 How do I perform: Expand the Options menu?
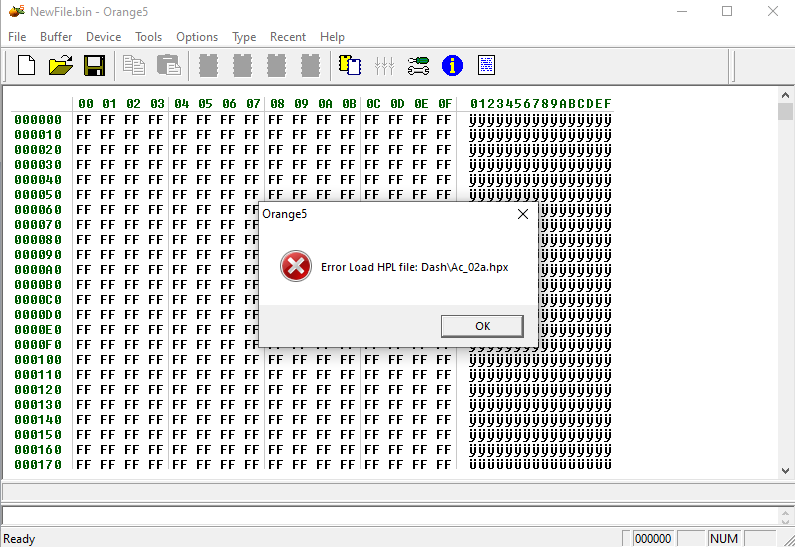pyautogui.click(x=197, y=37)
